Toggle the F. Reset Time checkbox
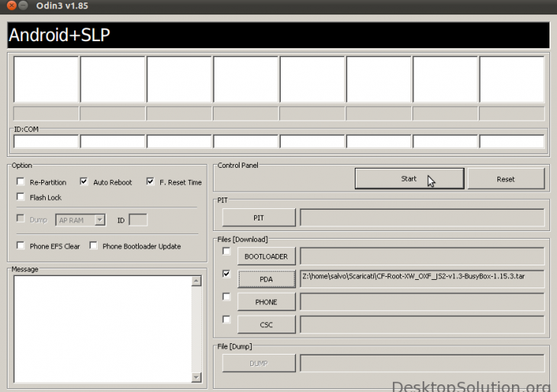The height and width of the screenshot is (392, 557). [150, 182]
